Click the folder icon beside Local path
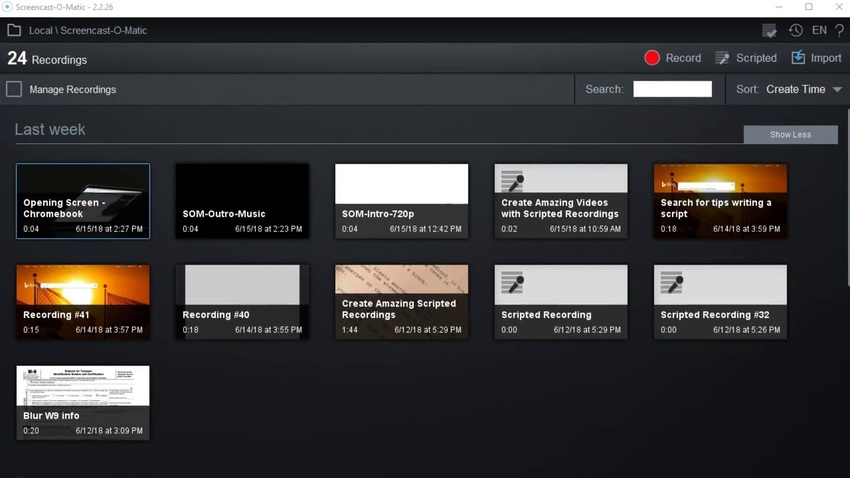The image size is (850, 478). click(14, 30)
